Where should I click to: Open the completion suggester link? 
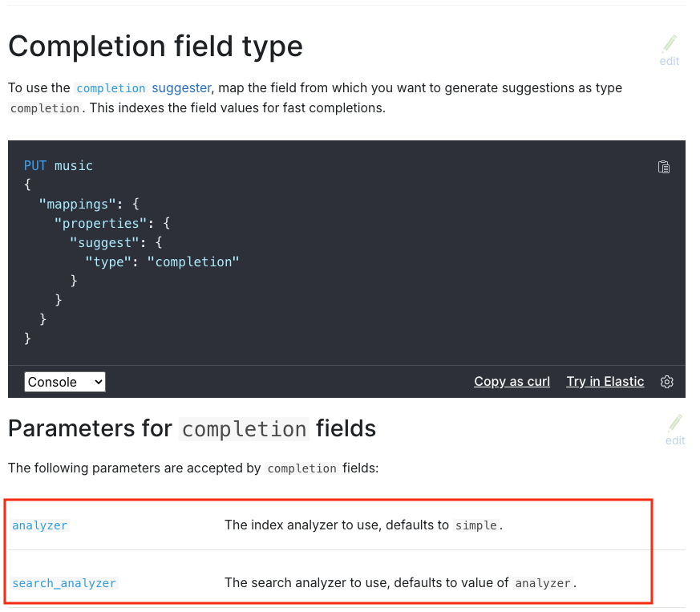143,87
